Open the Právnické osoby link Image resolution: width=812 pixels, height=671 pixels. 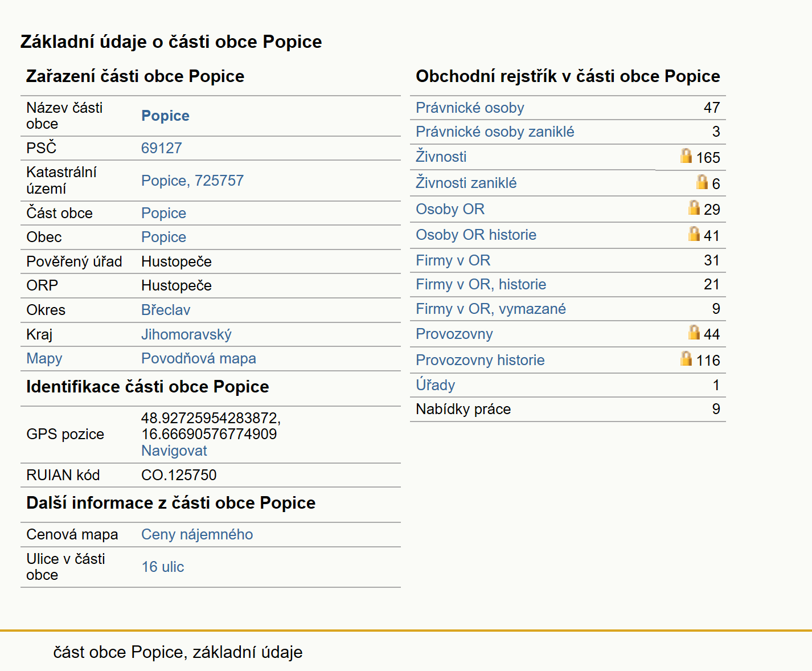tap(470, 108)
